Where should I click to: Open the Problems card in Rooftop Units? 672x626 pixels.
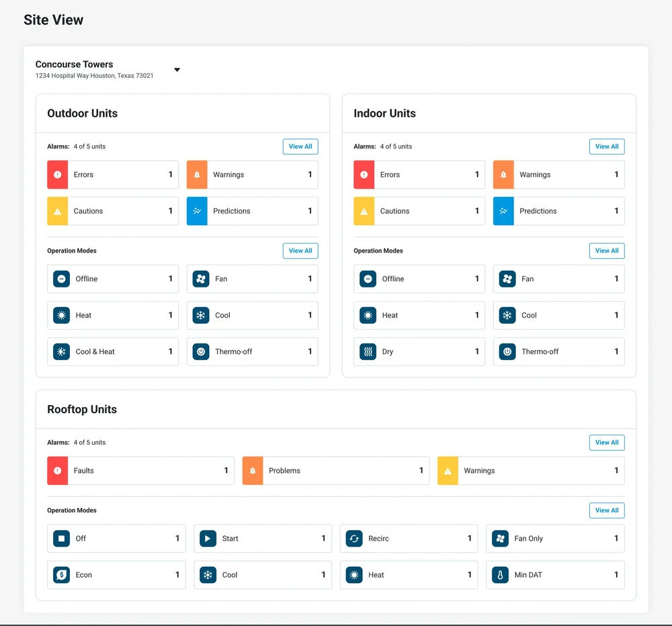[335, 471]
